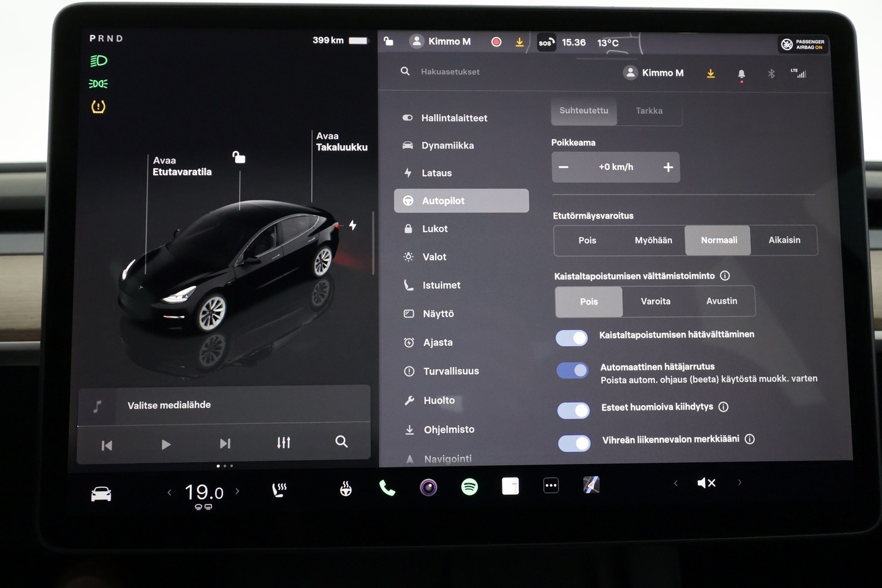Set lane departure avoidance to Avustin
This screenshot has width=882, height=588.
tap(721, 301)
